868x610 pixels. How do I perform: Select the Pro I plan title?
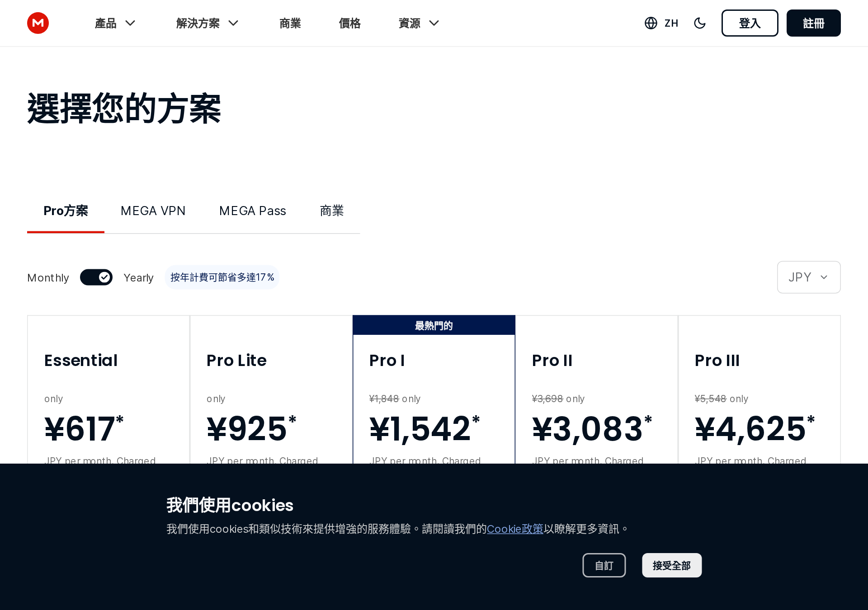(x=387, y=360)
